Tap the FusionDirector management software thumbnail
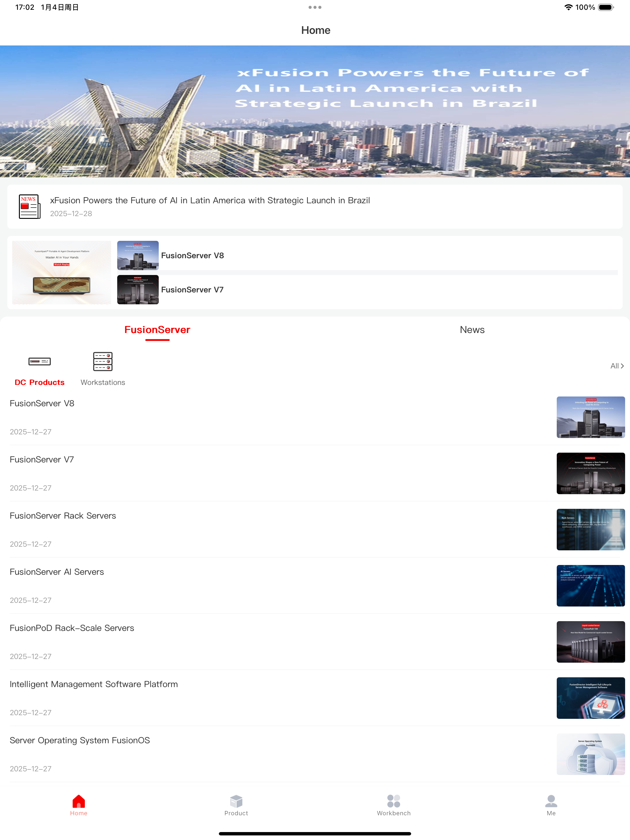Screen dimensions: 630x840 tap(591, 698)
